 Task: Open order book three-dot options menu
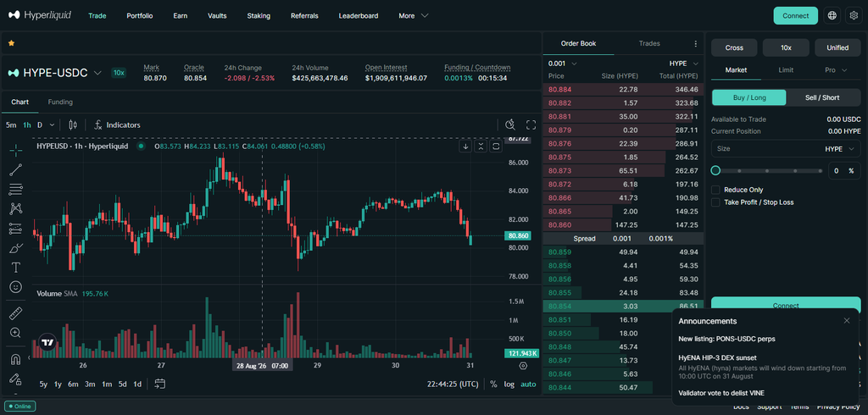click(696, 44)
